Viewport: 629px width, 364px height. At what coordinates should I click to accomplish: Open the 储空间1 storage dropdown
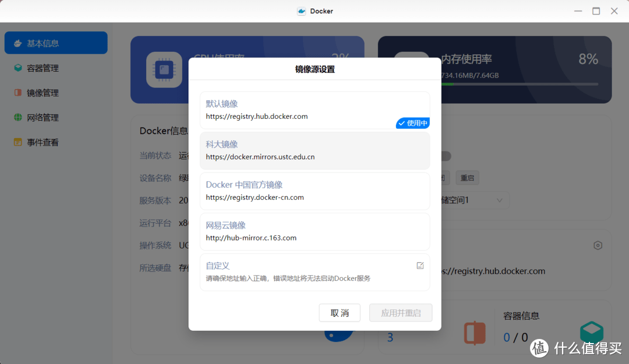(475, 200)
